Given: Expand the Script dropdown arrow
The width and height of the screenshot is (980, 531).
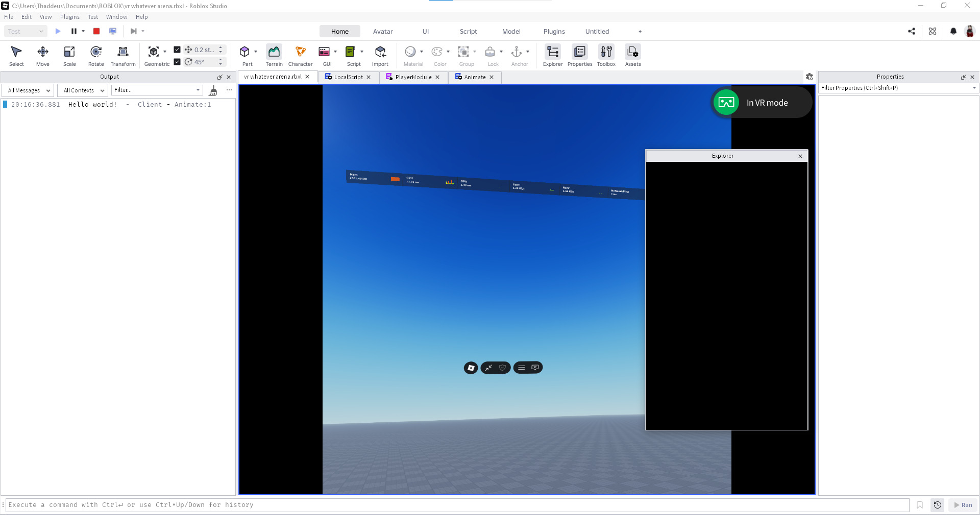Looking at the screenshot, I should [x=362, y=52].
